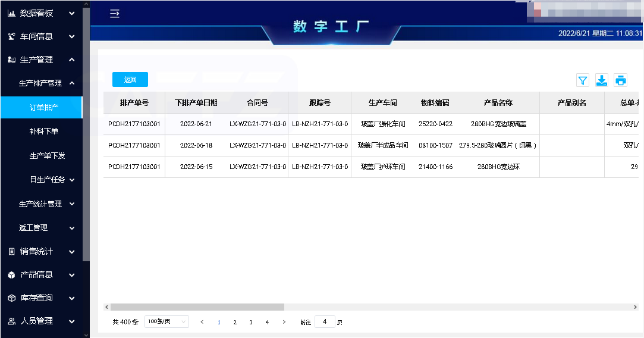644x338 pixels.
Task: Click the 人员管理 people icon
Action: coord(11,321)
